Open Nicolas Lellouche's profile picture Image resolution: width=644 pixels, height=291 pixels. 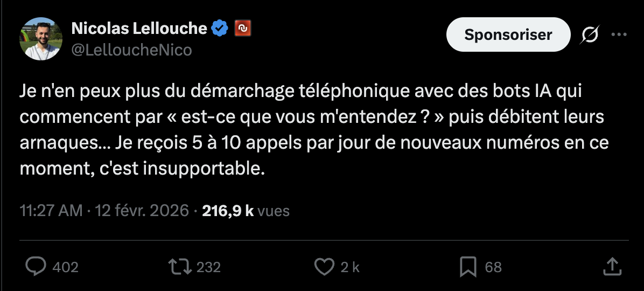click(x=41, y=38)
